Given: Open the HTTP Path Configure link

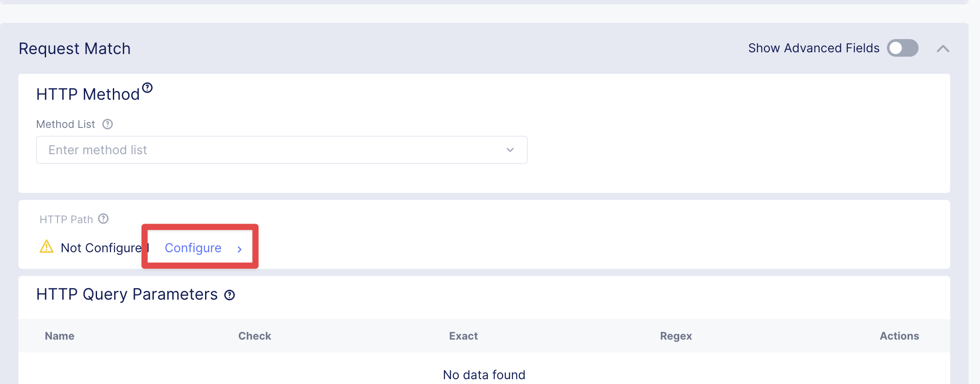Looking at the screenshot, I should click(x=193, y=248).
